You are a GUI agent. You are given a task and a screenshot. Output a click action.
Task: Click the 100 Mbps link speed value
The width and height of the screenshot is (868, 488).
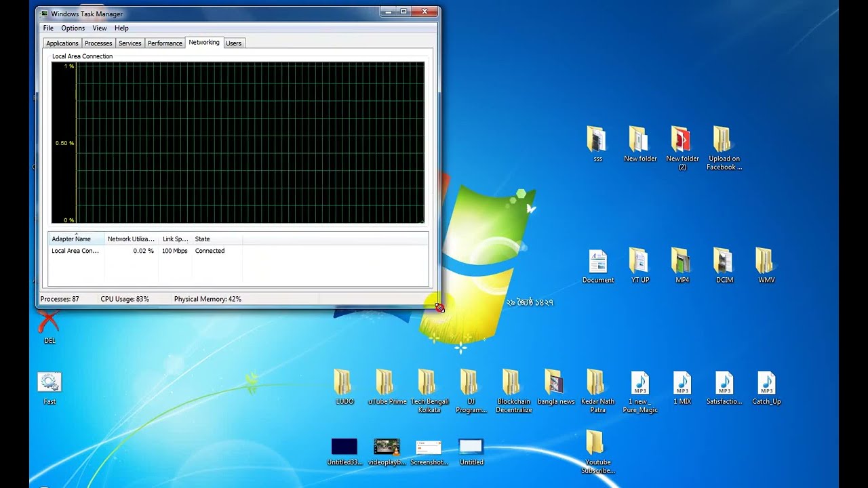[x=175, y=251]
